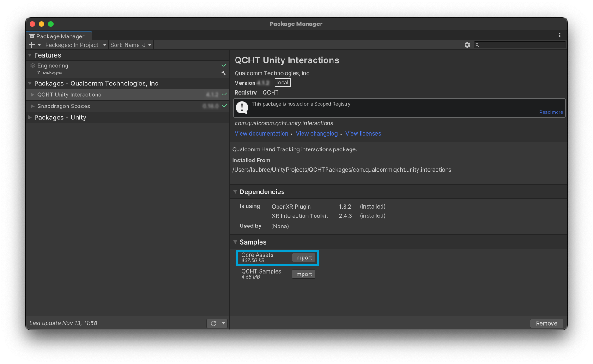Click the Package Manager tab icon
593x364 pixels.
31,36
